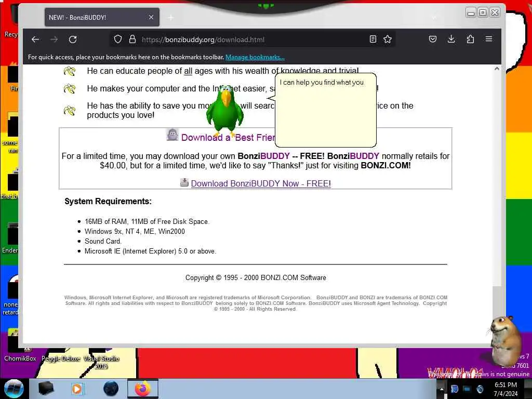Minimize the Firefox window
The width and height of the screenshot is (532, 399).
pos(471,13)
